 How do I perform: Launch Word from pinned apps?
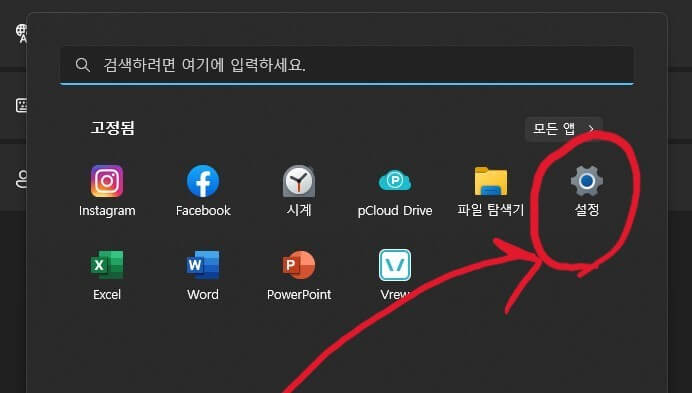pos(203,265)
